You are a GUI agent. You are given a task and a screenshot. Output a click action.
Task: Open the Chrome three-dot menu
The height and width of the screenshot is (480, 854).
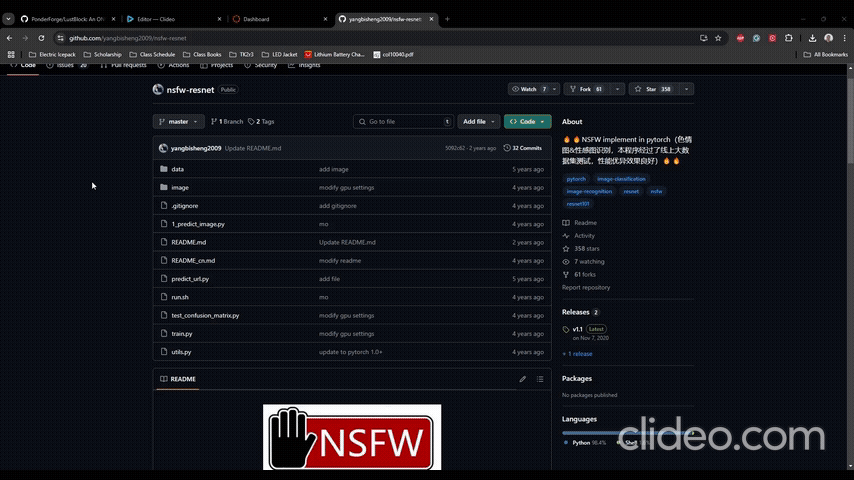pyautogui.click(x=845, y=38)
